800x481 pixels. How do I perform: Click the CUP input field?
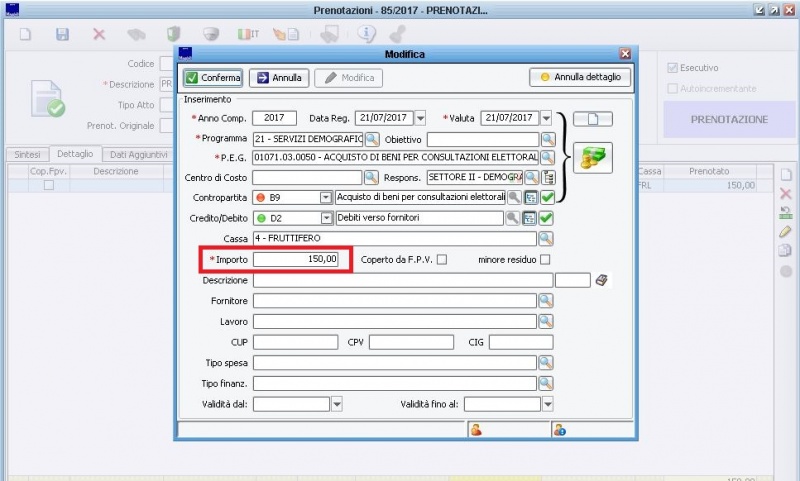click(295, 342)
